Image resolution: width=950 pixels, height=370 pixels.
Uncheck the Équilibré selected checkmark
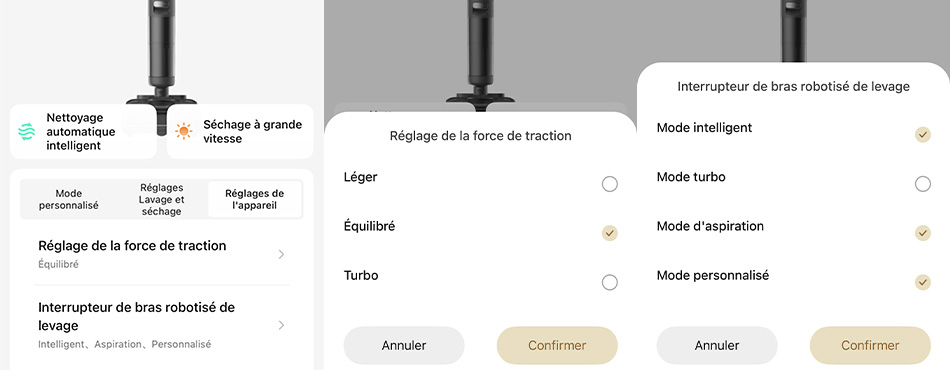610,233
